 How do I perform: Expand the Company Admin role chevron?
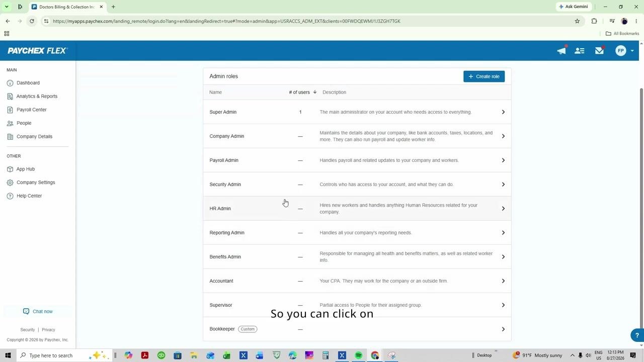(503, 136)
